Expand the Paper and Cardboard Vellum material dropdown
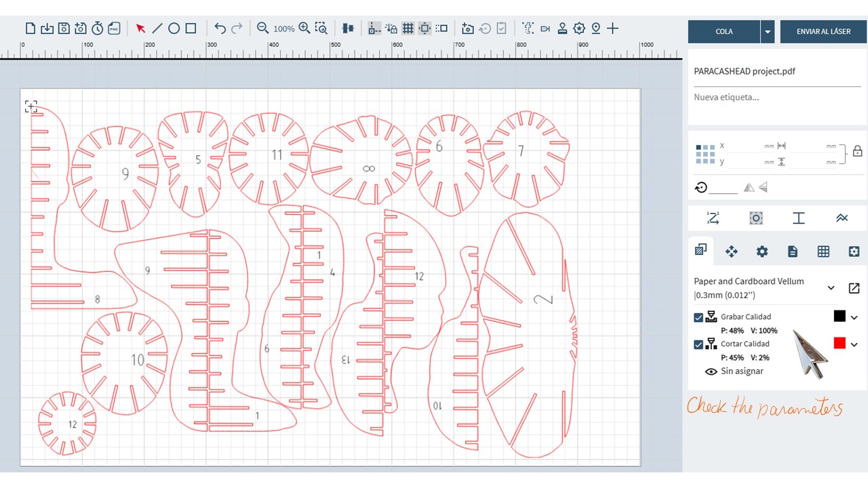This screenshot has width=868, height=488. click(x=831, y=288)
